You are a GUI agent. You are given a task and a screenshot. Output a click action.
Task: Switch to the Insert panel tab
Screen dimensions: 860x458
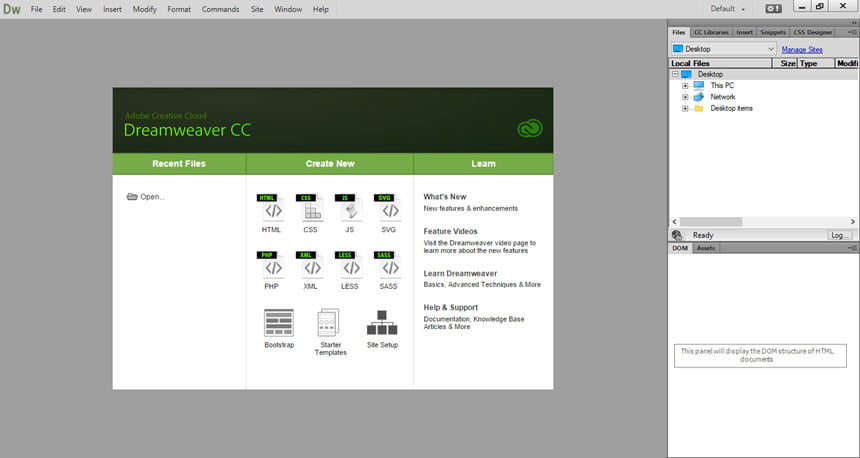click(x=744, y=32)
